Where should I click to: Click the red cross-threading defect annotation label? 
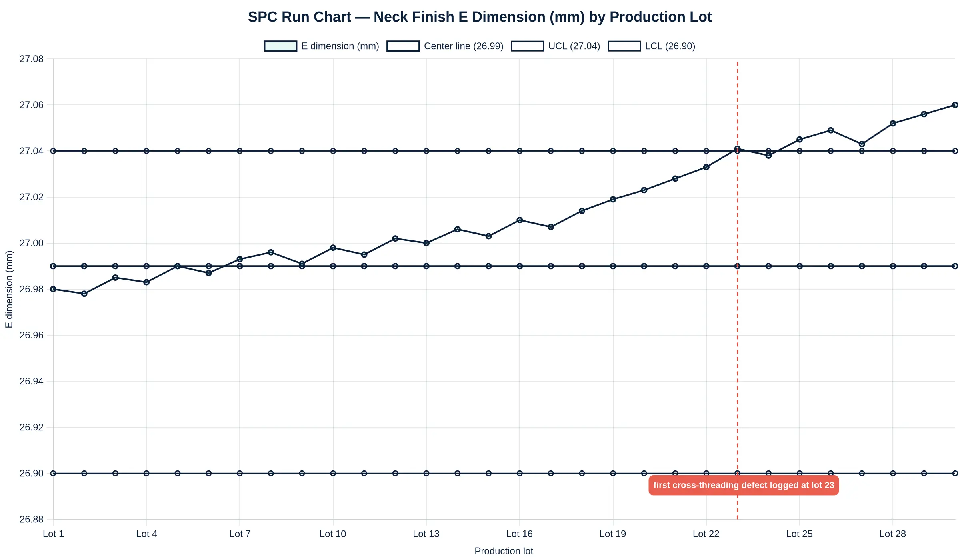point(744,485)
